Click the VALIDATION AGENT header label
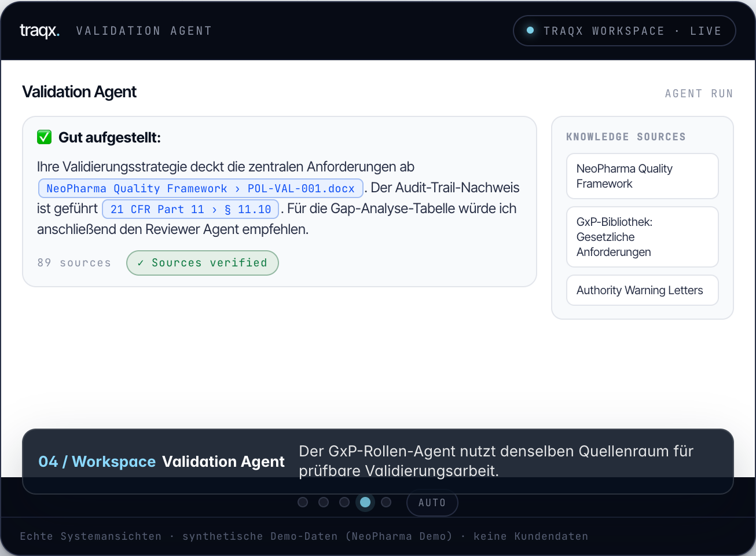The width and height of the screenshot is (756, 556). click(144, 31)
